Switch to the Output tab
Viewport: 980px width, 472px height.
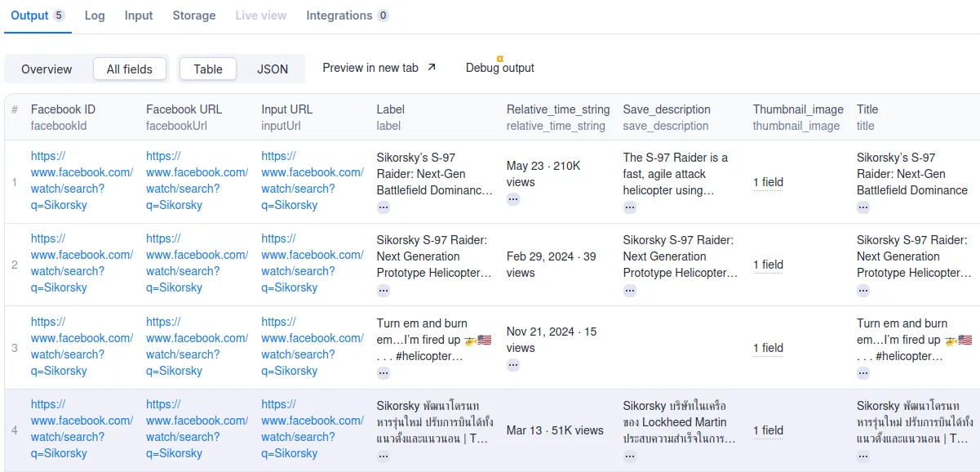pyautogui.click(x=38, y=16)
